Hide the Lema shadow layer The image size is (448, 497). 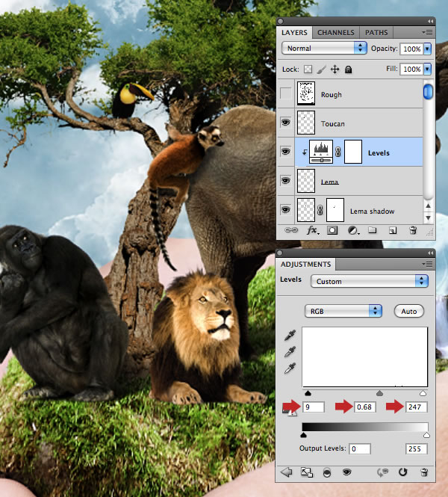tap(285, 210)
